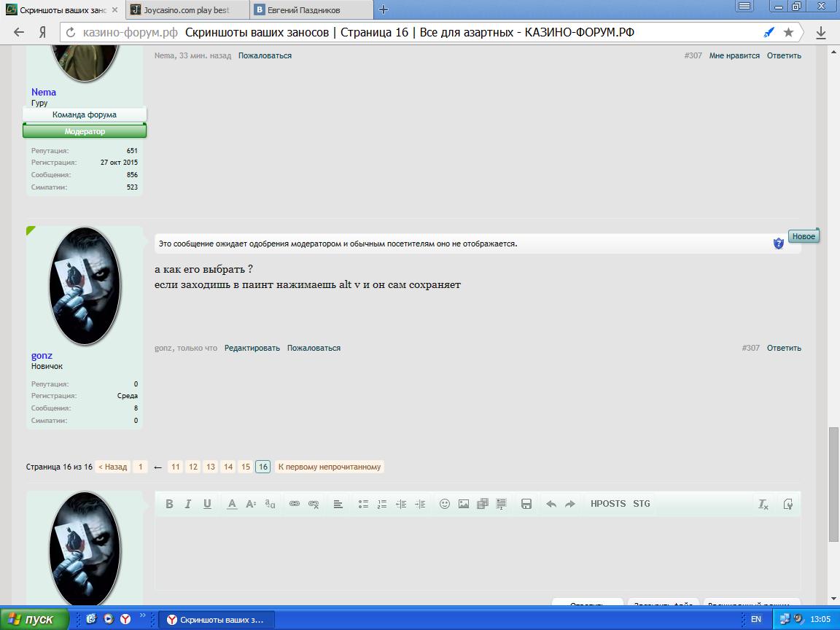Switch editor to BB code mode
This screenshot has height=630, width=840.
[787, 504]
